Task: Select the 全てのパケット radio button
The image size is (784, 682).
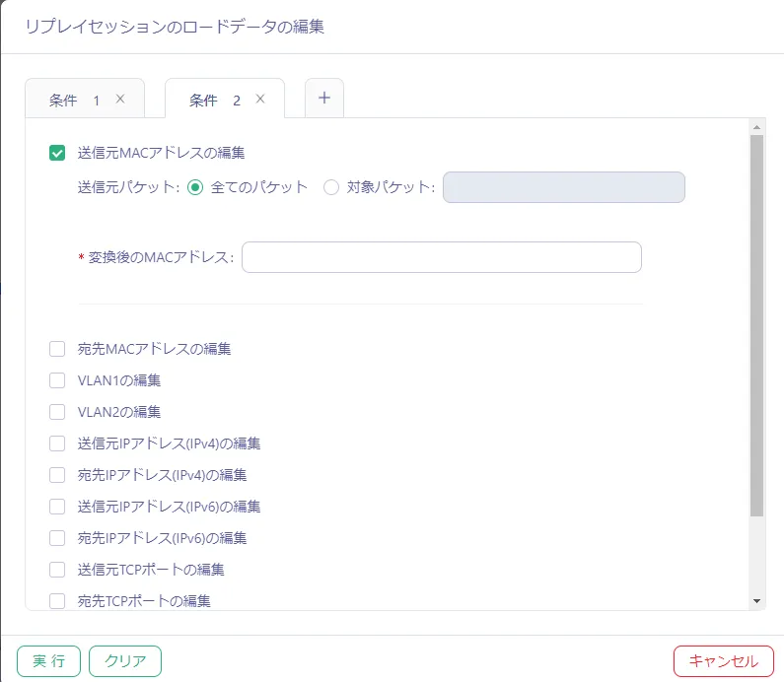Action: click(195, 187)
